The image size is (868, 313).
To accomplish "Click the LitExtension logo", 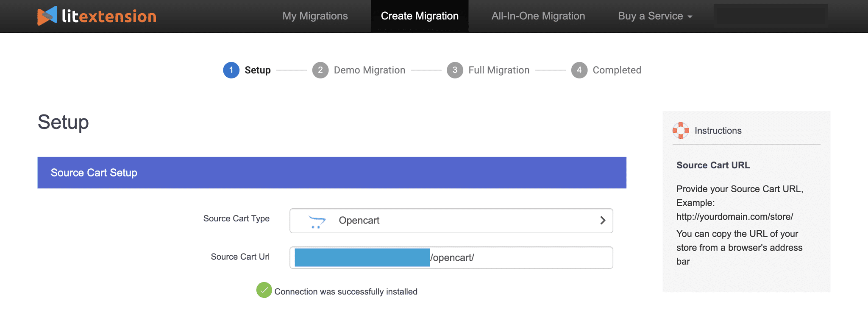I will click(97, 16).
